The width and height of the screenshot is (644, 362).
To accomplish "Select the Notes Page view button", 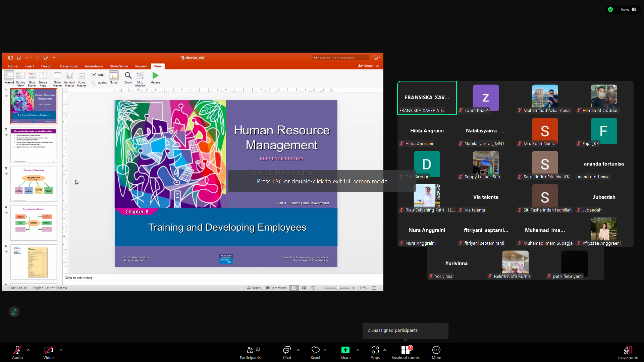I will pos(43,79).
